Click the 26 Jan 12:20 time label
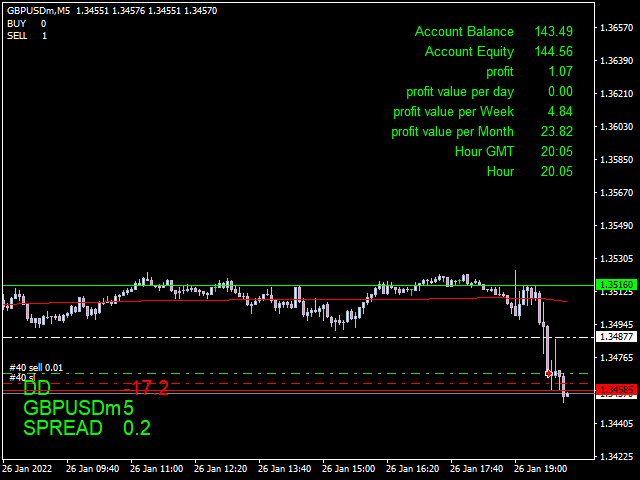The height and width of the screenshot is (480, 640). click(x=221, y=469)
